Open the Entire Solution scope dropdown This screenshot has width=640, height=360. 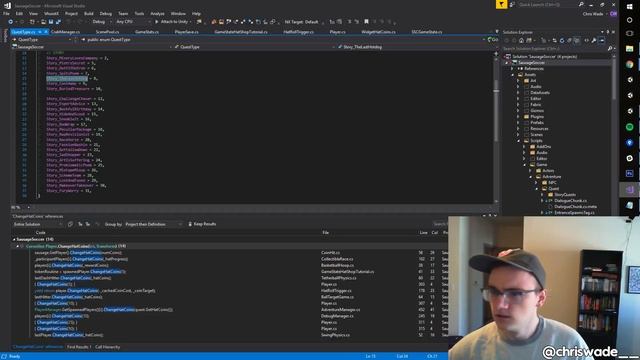point(38,224)
